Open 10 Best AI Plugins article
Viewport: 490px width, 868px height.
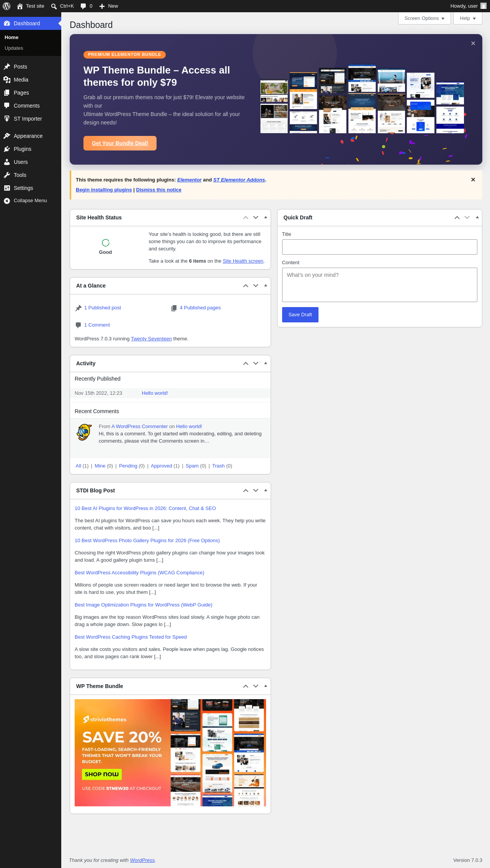coord(145,508)
